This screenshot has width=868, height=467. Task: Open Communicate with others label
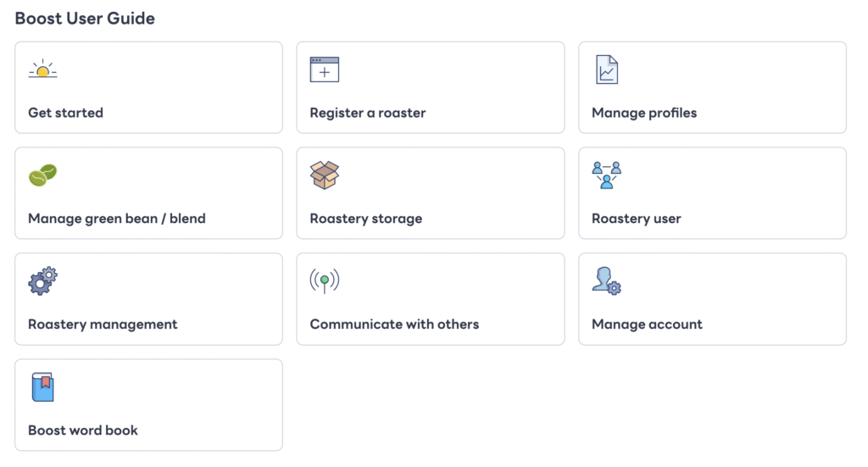pos(394,325)
